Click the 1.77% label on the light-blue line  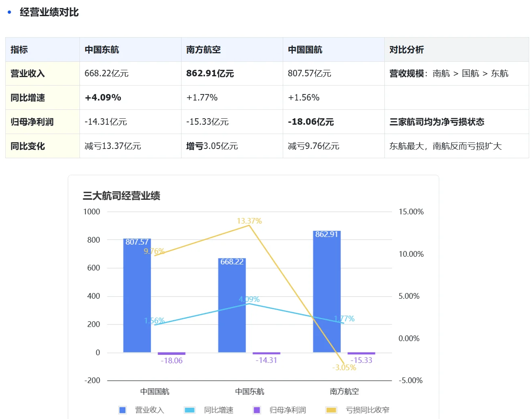(344, 318)
